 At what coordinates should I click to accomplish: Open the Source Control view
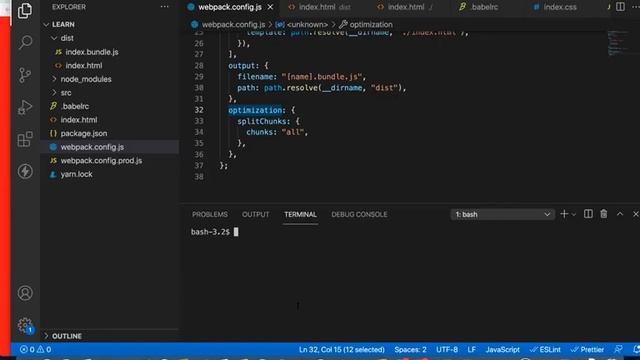(25, 75)
